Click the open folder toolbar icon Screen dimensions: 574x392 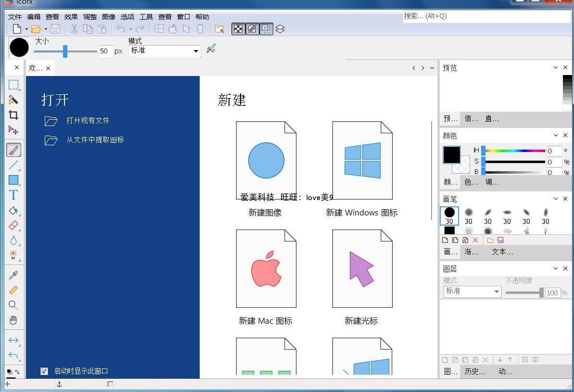click(x=36, y=29)
